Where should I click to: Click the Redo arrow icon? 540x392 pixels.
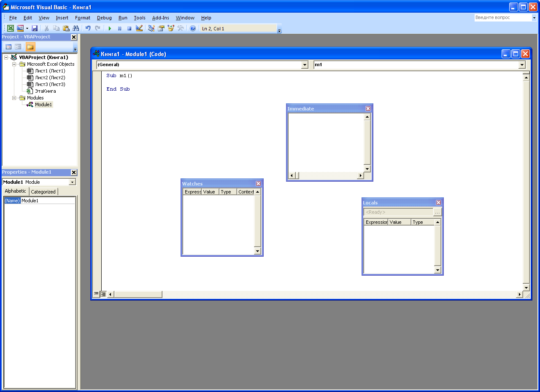pos(98,28)
